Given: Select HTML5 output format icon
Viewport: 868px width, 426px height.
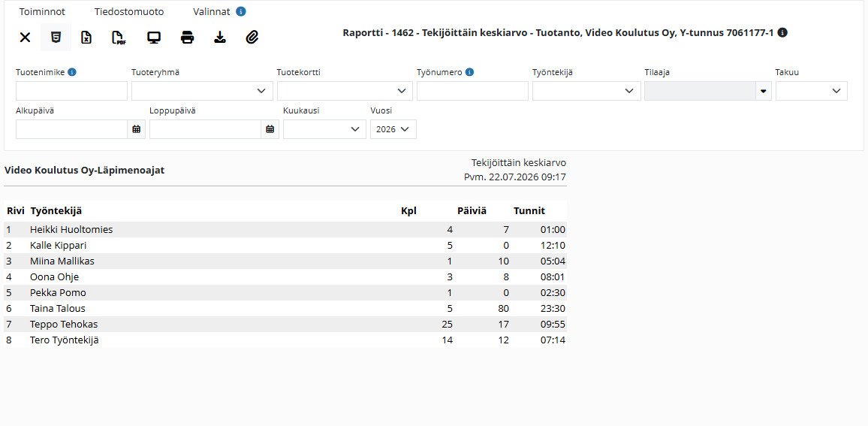Looking at the screenshot, I should click(56, 37).
